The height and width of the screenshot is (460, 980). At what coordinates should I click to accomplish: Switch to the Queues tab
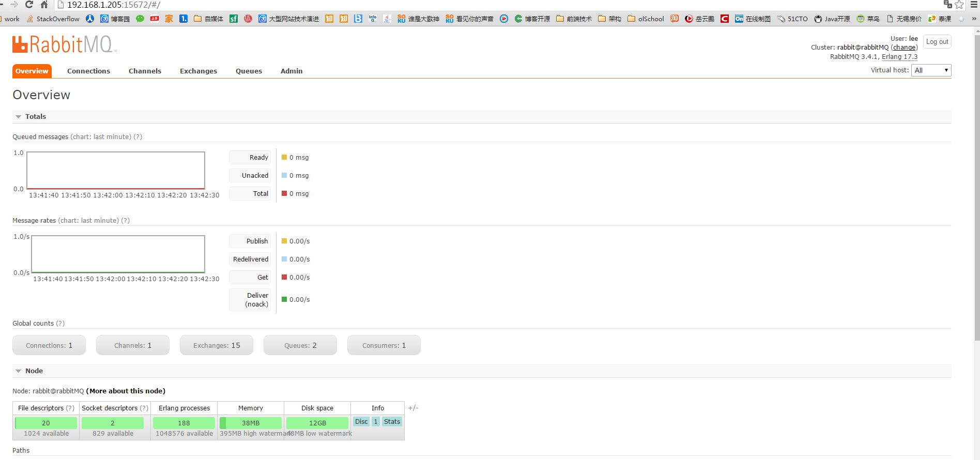249,71
